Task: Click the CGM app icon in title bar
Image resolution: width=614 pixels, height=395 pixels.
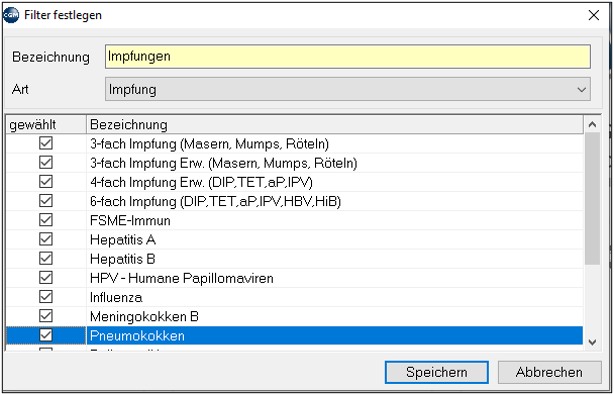Action: point(11,15)
